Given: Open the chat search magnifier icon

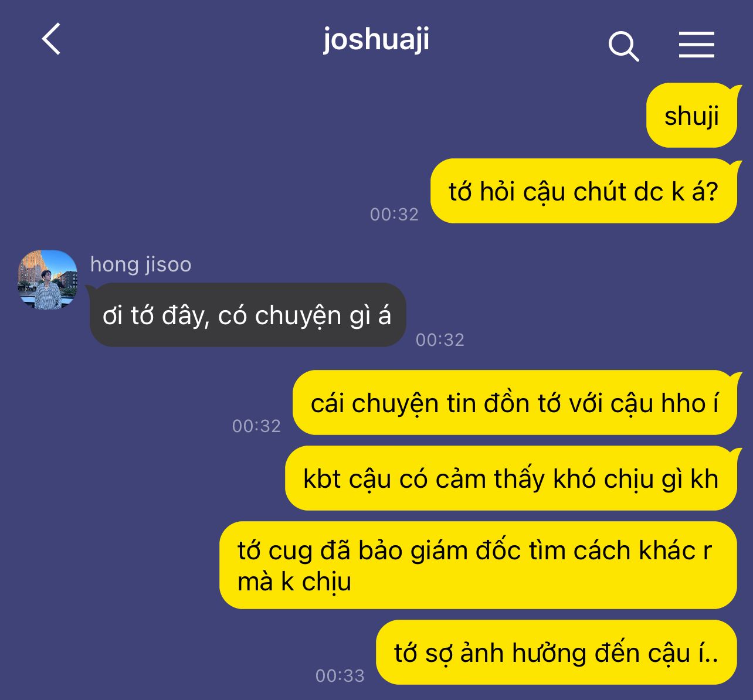Looking at the screenshot, I should pyautogui.click(x=623, y=46).
